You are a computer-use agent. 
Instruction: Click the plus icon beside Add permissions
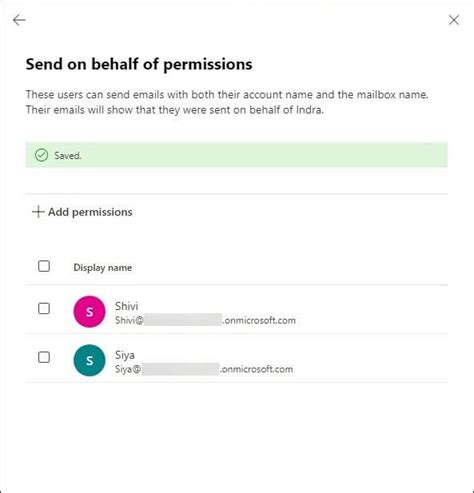(x=38, y=212)
